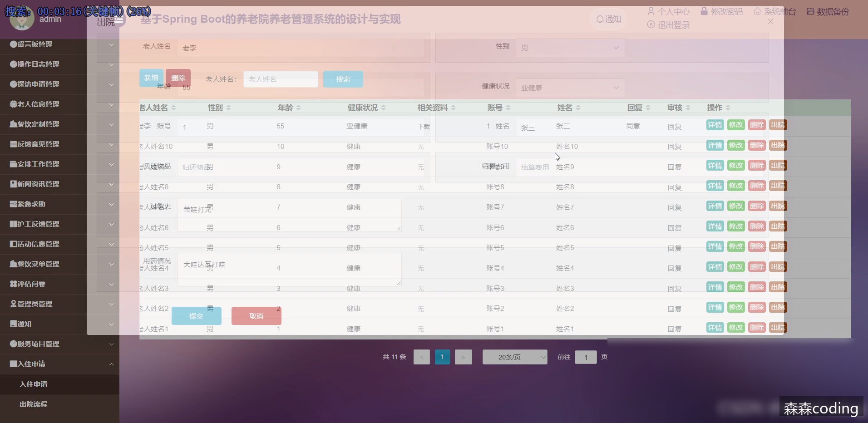Expand the 服务项目管理 chevron
This screenshot has height=423, width=868.
[111, 344]
